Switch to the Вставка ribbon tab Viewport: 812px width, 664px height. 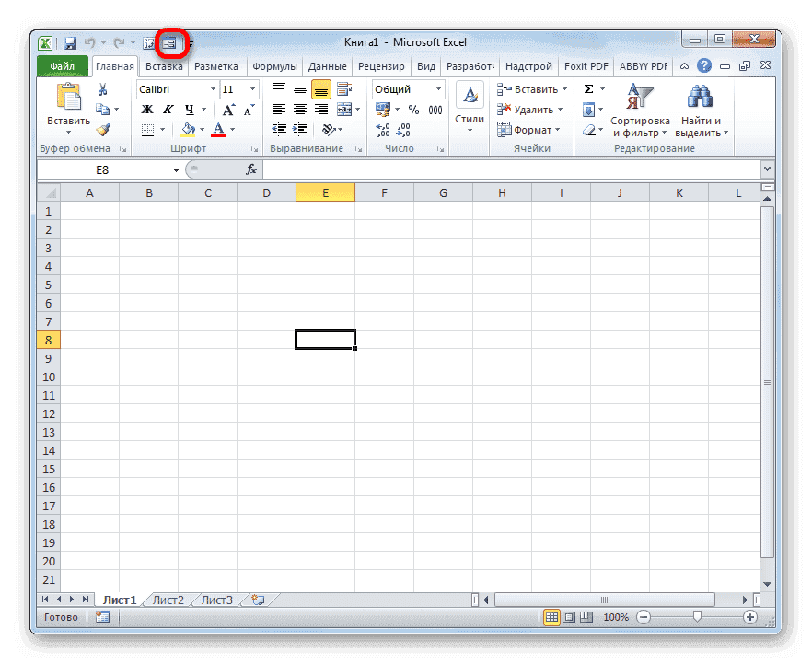(x=163, y=65)
